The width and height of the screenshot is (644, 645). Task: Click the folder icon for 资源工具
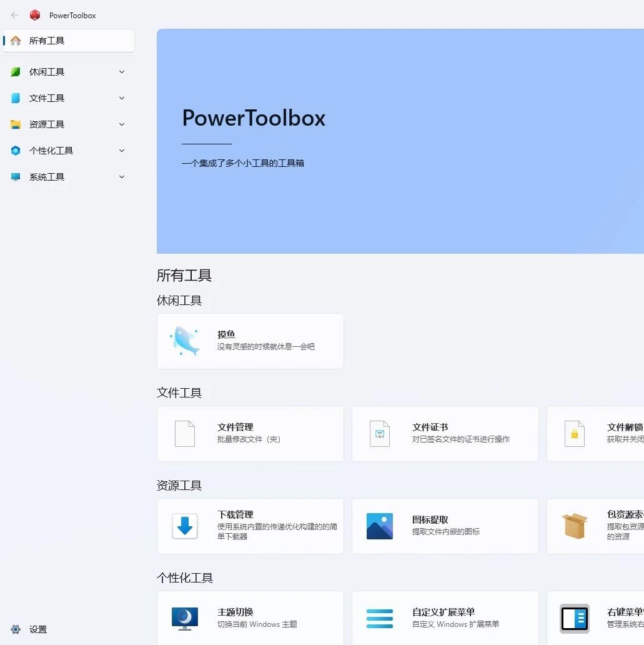pos(16,124)
